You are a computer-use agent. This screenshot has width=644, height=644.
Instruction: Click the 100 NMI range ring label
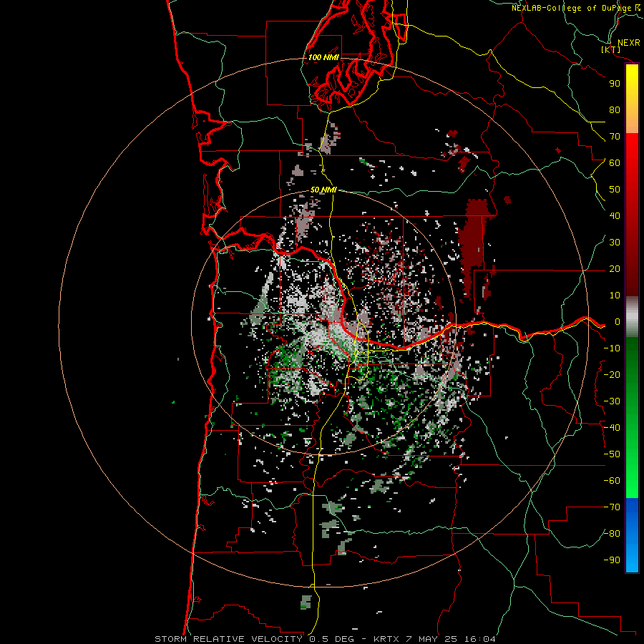(323, 57)
